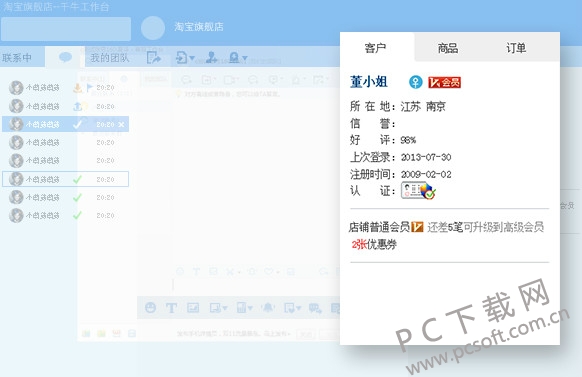
Task: Click the white checkmark in the highlighted contact row
Action: click(78, 124)
